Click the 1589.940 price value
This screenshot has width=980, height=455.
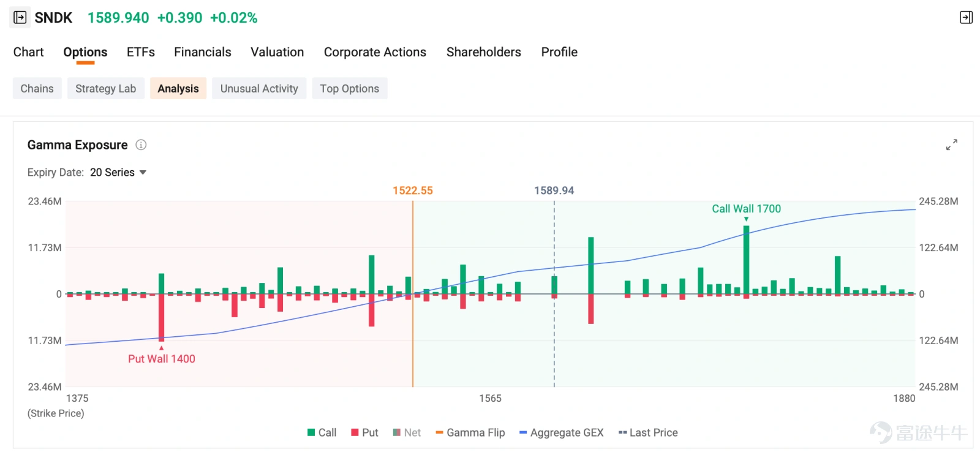tap(118, 18)
